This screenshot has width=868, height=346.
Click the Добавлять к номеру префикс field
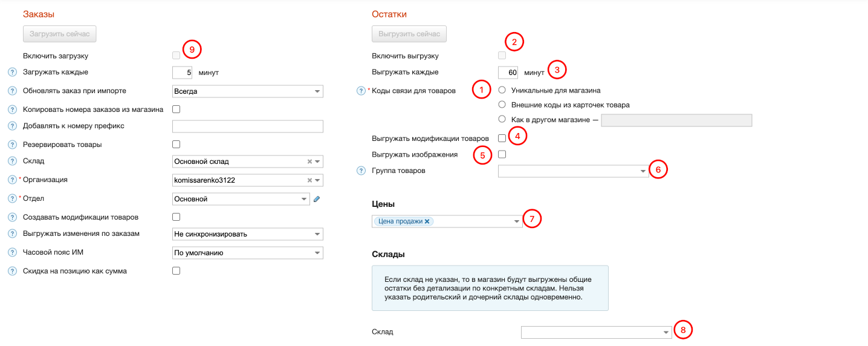coord(247,126)
